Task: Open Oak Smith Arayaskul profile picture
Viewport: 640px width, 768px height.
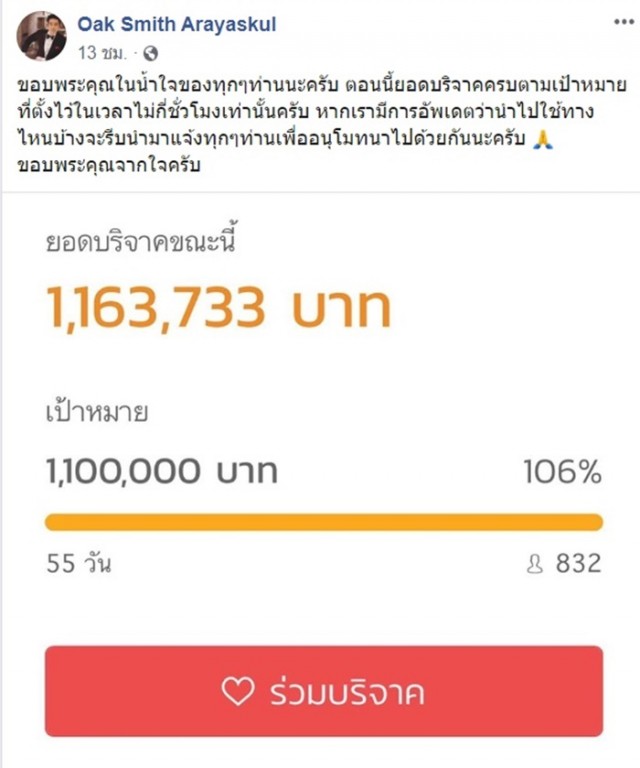Action: 41,36
